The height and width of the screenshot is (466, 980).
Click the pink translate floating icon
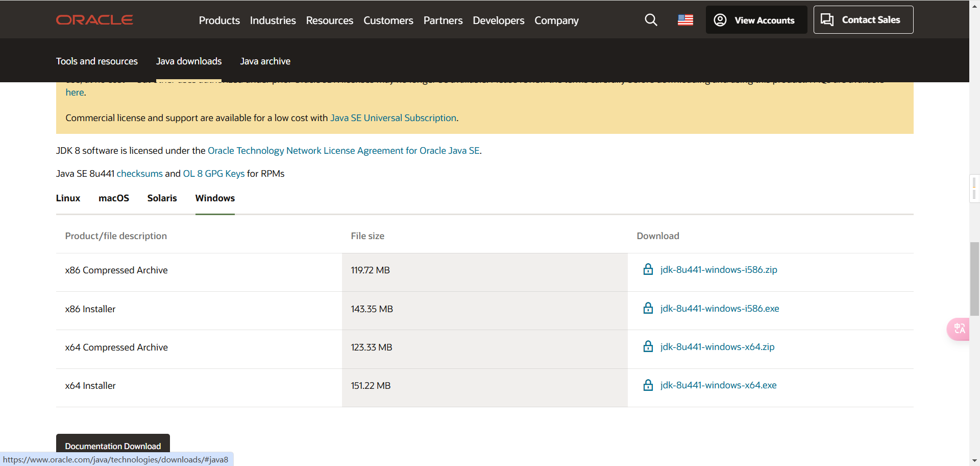point(959,329)
